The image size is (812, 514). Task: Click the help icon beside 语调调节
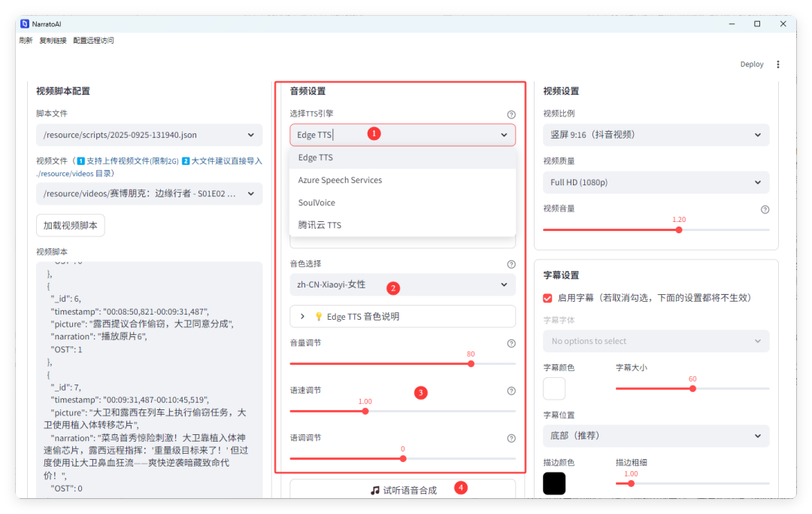tap(511, 438)
